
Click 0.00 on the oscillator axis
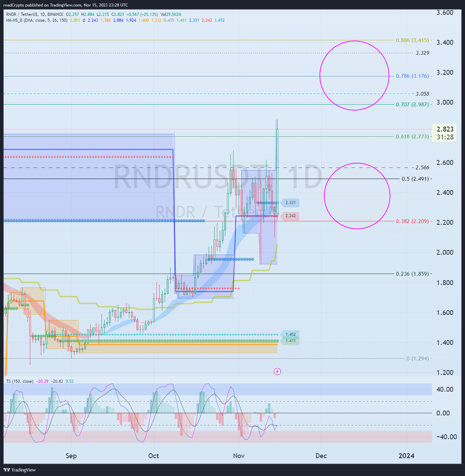click(x=443, y=413)
